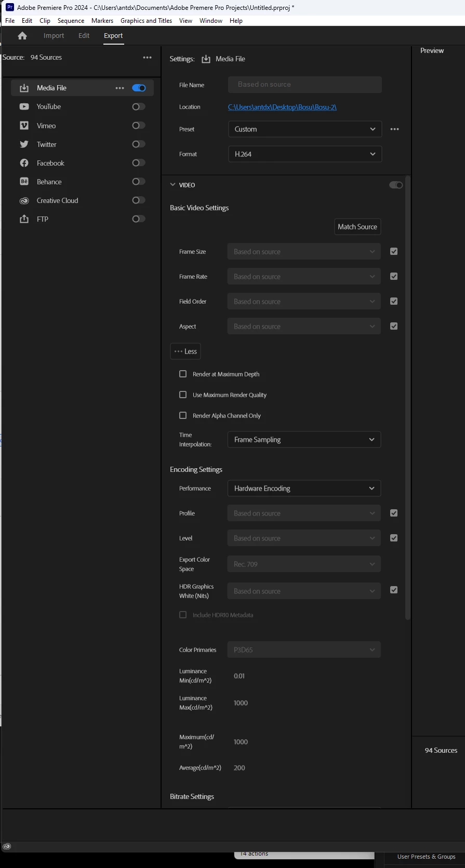Open the Frame Size dropdown
The width and height of the screenshot is (465, 868).
[x=304, y=252]
